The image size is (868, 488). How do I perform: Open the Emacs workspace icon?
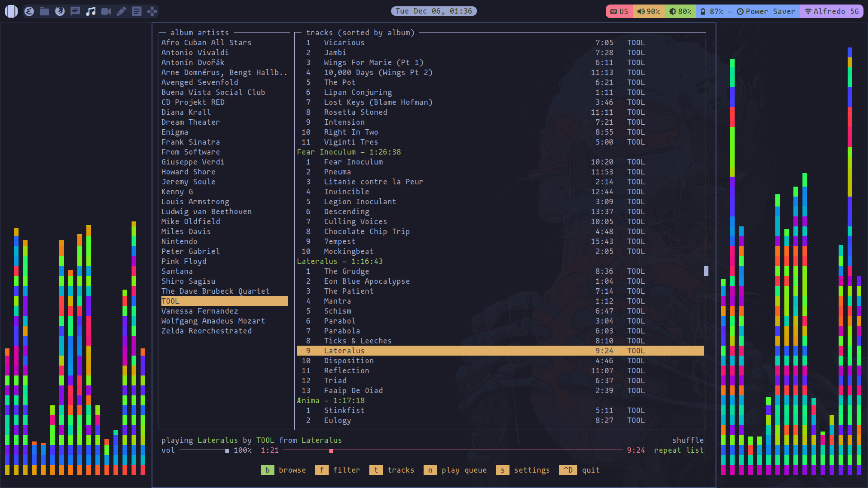29,11
